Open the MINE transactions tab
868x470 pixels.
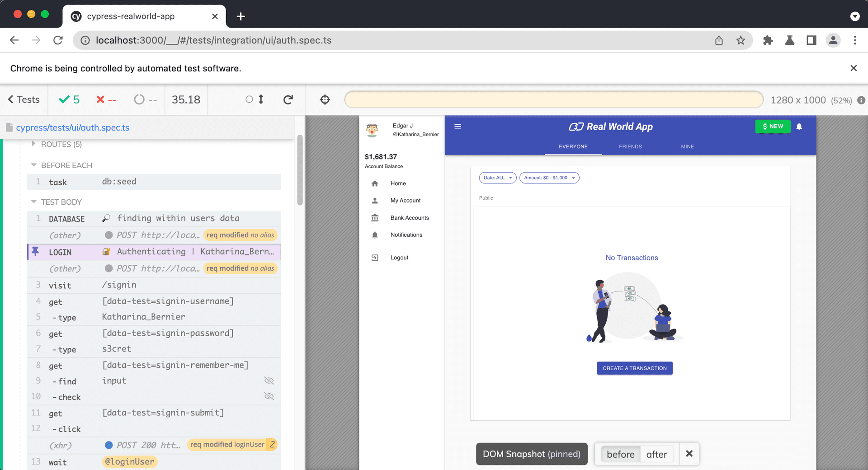tap(687, 146)
